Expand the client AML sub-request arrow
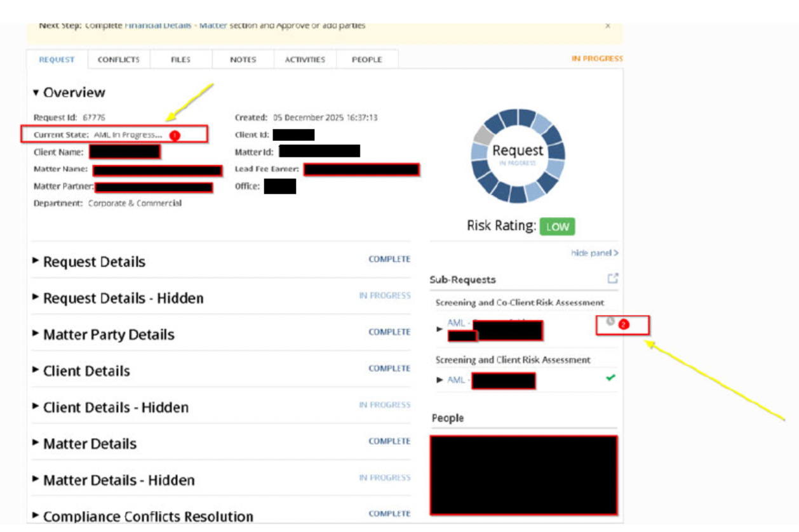Image resolution: width=799 pixels, height=532 pixels. click(x=440, y=380)
